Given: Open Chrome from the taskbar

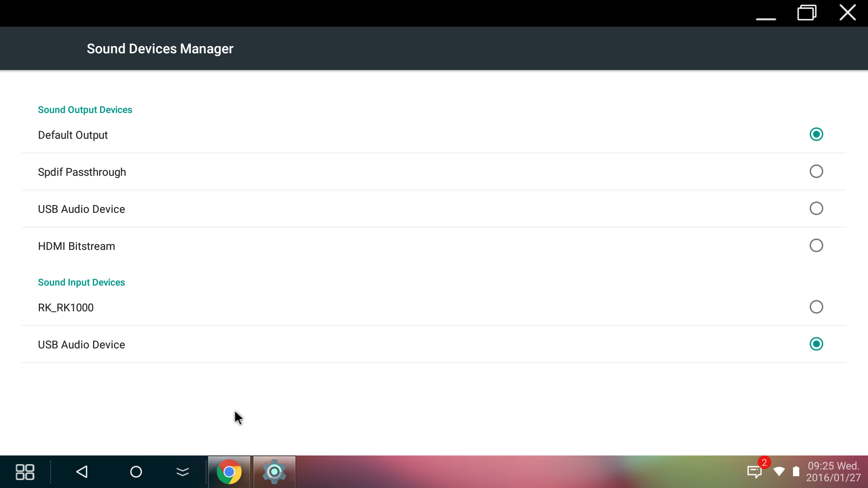Looking at the screenshot, I should tap(229, 472).
